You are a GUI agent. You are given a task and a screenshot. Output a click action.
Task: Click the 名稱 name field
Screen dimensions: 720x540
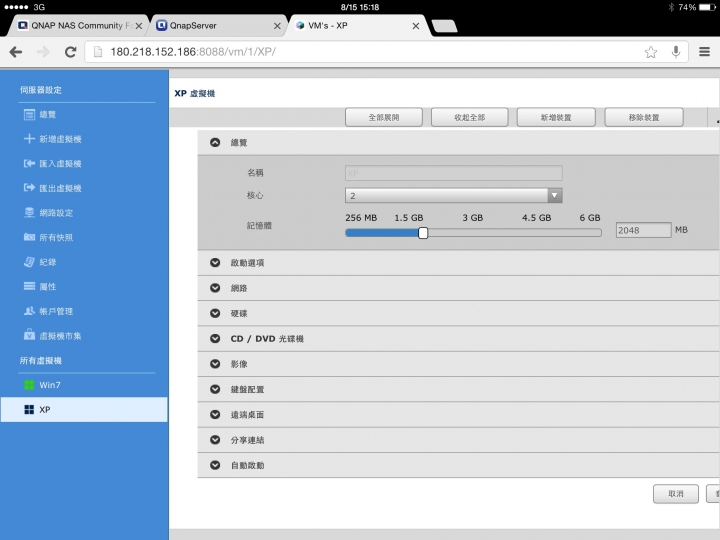pos(454,173)
